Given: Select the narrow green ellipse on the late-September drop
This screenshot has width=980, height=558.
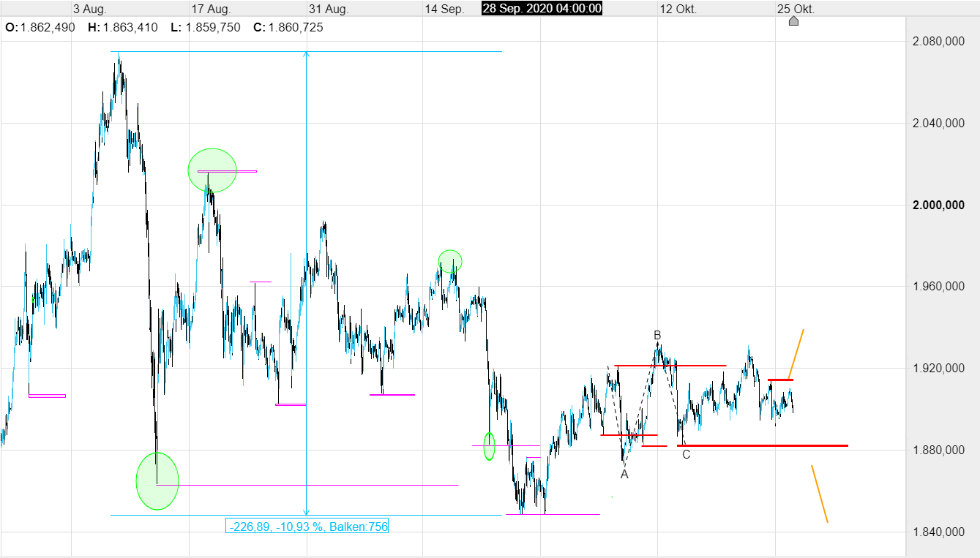Looking at the screenshot, I should (489, 446).
